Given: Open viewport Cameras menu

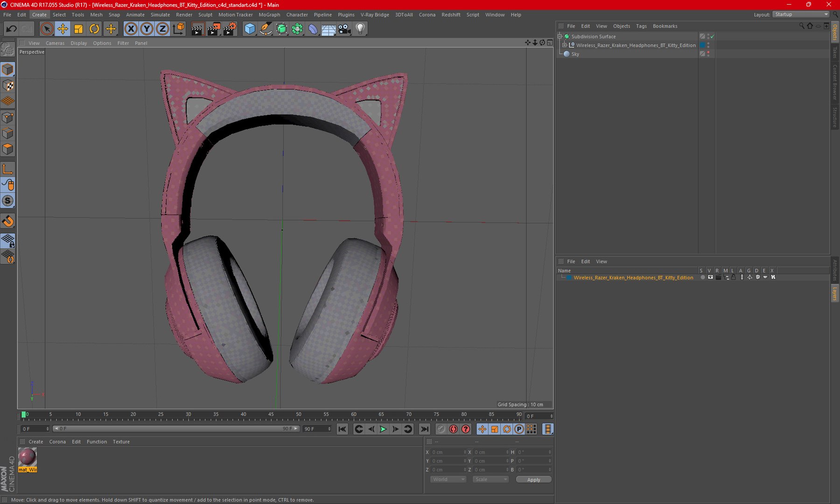Looking at the screenshot, I should point(55,43).
